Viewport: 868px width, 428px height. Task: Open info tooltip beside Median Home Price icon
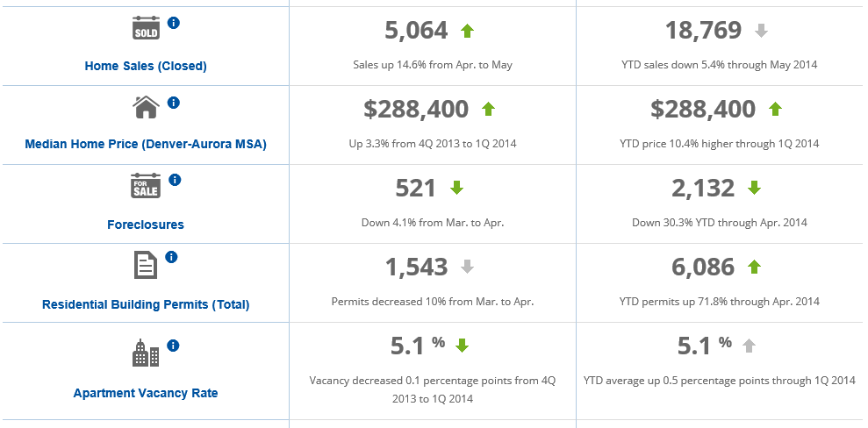click(x=173, y=103)
